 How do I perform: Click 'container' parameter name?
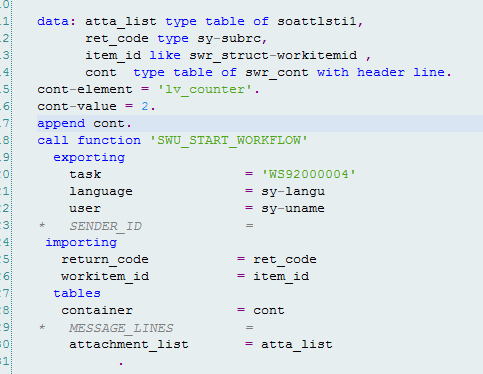97,311
